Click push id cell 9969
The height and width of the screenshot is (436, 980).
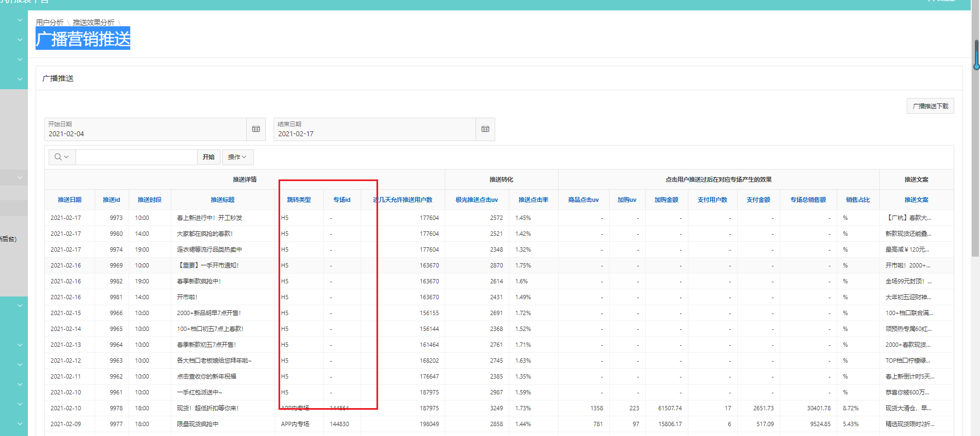(x=116, y=265)
